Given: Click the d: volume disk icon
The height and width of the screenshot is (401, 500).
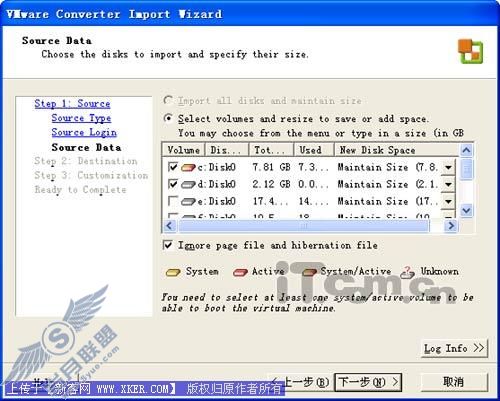Looking at the screenshot, I should click(188, 184).
